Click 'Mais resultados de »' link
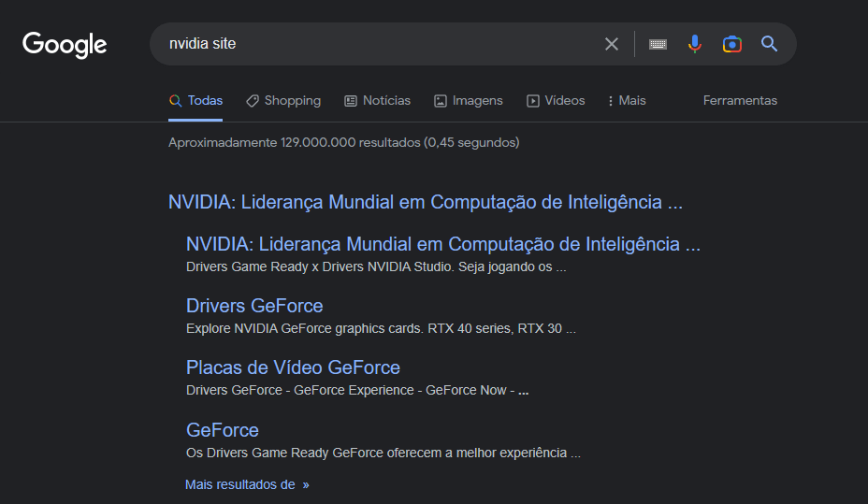Viewport: 868px width, 504px height. point(247,484)
